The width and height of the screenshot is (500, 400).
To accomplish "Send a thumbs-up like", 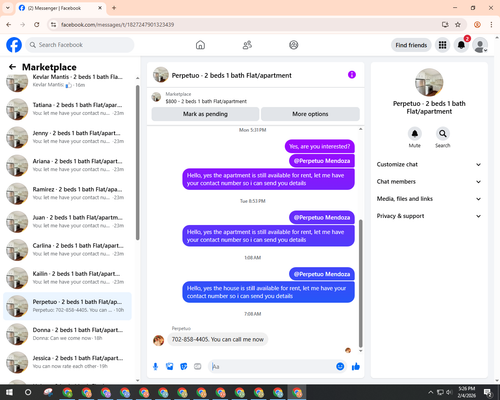I will (x=356, y=367).
